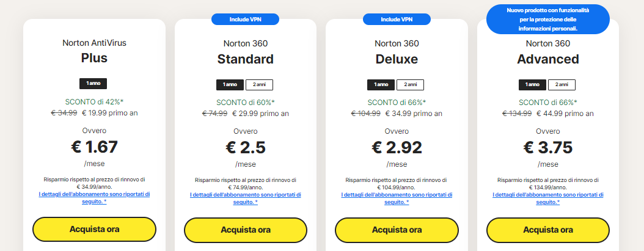Buy Norton AntiVirus Plus with Acquista ora
644x251 pixels.
(x=95, y=230)
